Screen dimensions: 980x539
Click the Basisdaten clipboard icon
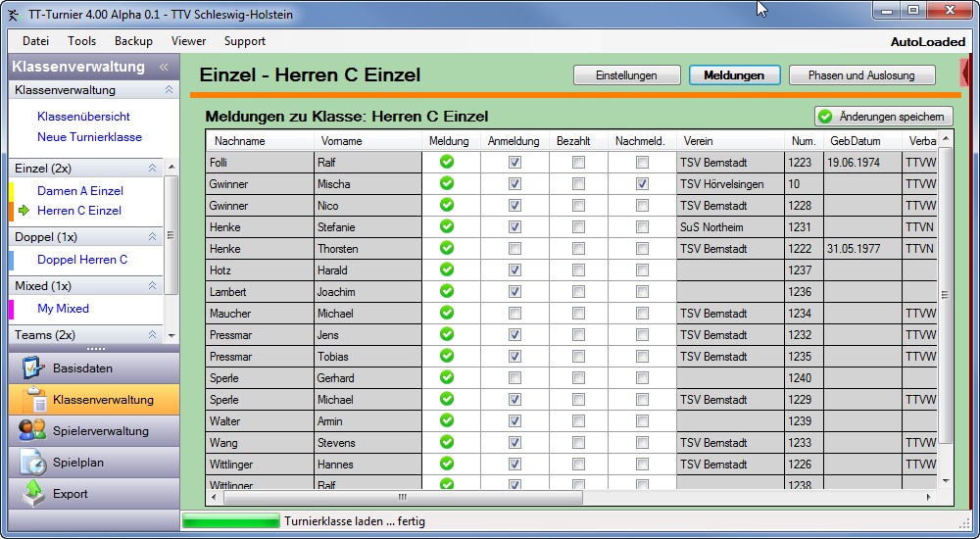[x=34, y=368]
